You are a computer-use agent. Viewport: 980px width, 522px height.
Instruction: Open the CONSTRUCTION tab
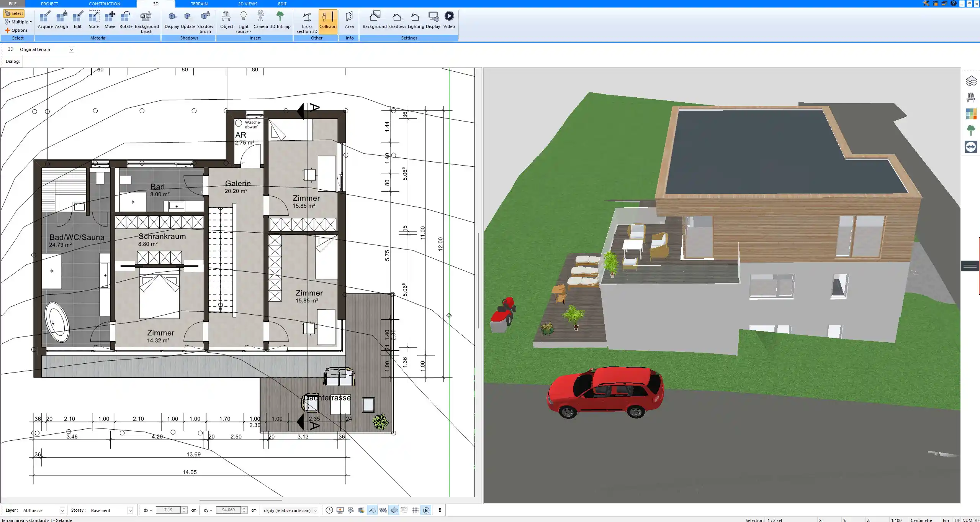[105, 3]
